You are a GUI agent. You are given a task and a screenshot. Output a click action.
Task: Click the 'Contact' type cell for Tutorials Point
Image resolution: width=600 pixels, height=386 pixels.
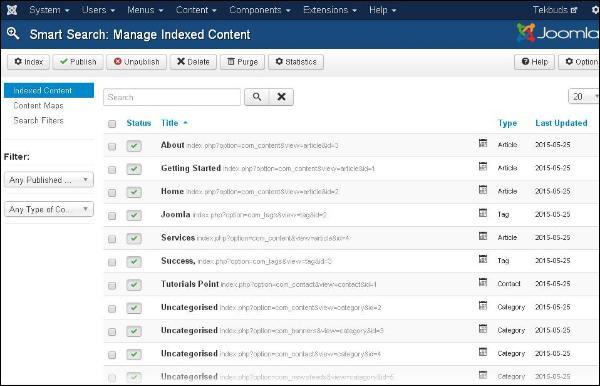point(509,284)
